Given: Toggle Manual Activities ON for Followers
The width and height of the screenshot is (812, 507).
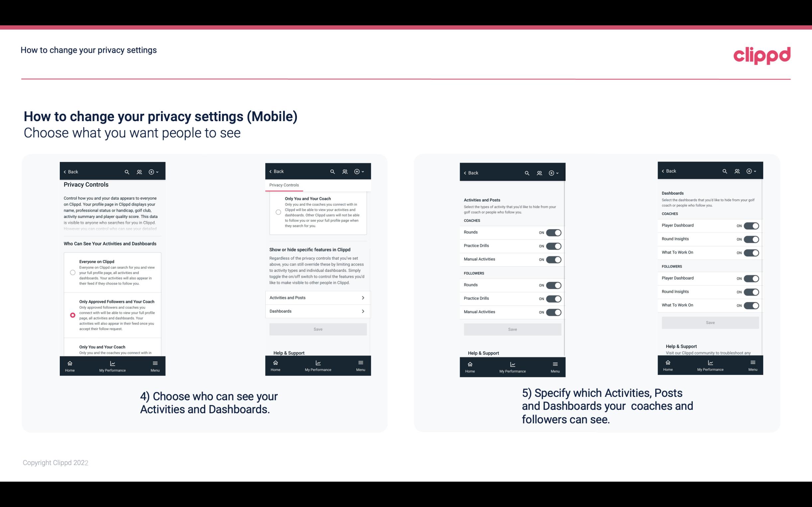Looking at the screenshot, I should pyautogui.click(x=553, y=311).
